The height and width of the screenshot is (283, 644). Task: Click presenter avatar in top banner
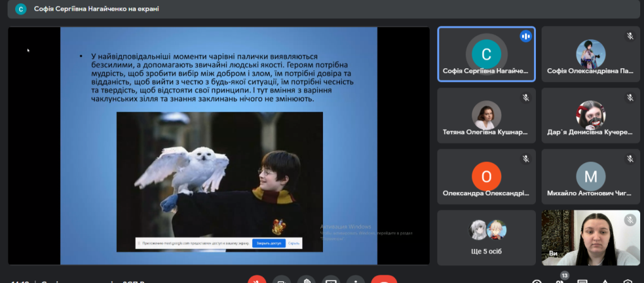tap(21, 9)
